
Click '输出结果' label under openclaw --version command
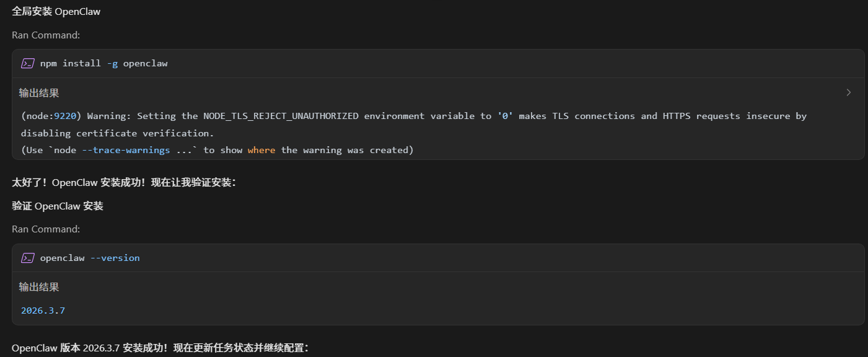(x=39, y=287)
